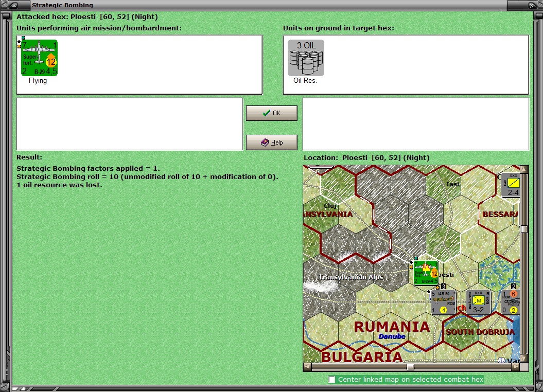
Task: Click the RUMANIA country label on map
Action: [x=392, y=327]
